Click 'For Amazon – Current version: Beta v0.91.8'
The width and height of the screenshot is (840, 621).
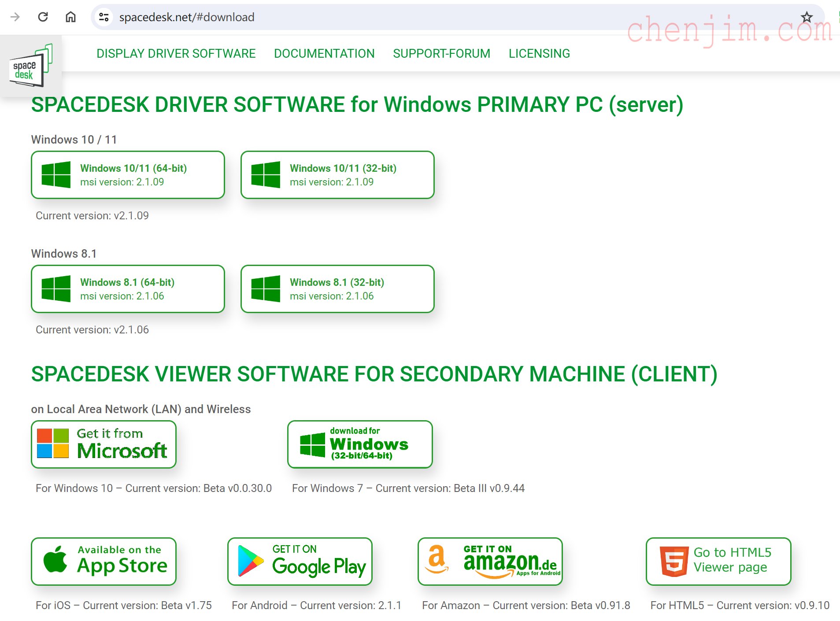pyautogui.click(x=526, y=606)
